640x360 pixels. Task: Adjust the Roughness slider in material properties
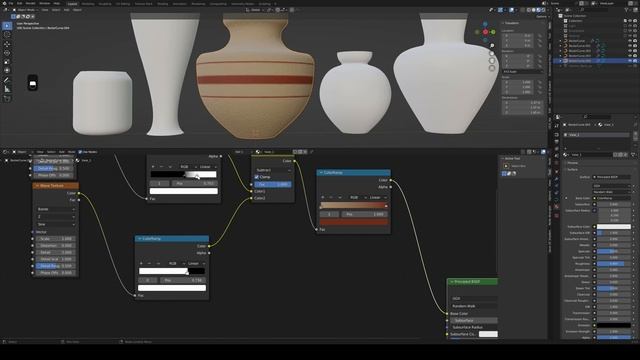pyautogui.click(x=613, y=264)
